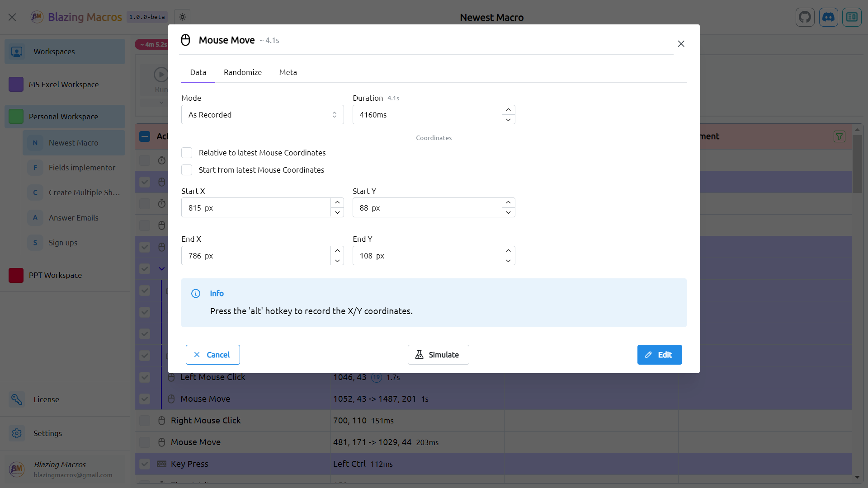Click the blue Edit button

[x=660, y=355]
